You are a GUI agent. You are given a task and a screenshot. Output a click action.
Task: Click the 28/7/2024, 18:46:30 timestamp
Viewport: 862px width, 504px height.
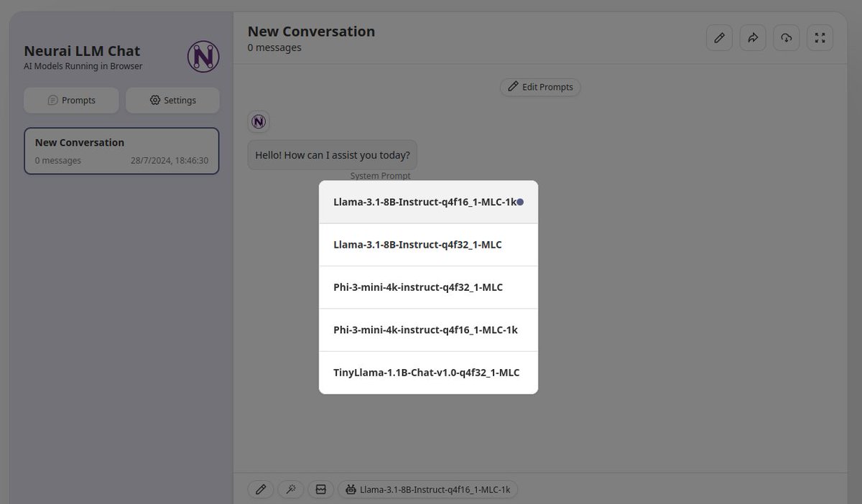(170, 161)
